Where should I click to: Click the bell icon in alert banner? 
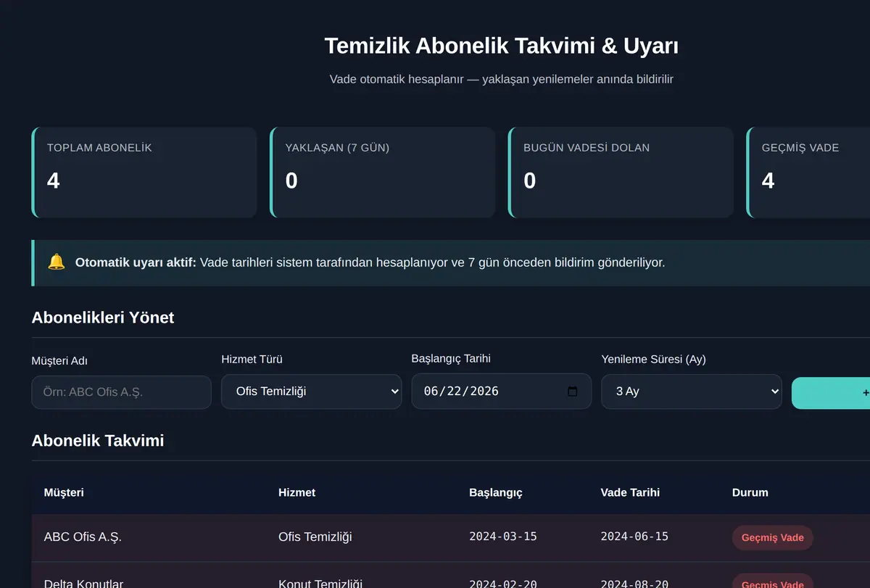(x=57, y=262)
